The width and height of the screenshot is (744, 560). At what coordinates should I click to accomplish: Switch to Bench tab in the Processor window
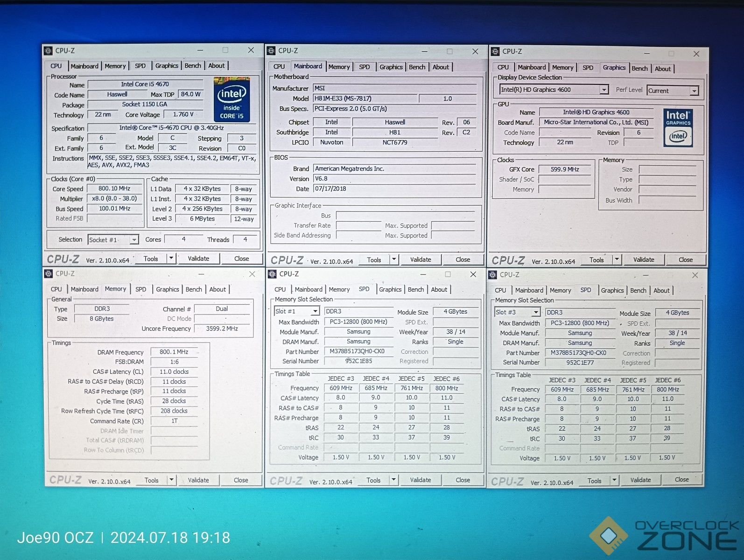tap(193, 66)
